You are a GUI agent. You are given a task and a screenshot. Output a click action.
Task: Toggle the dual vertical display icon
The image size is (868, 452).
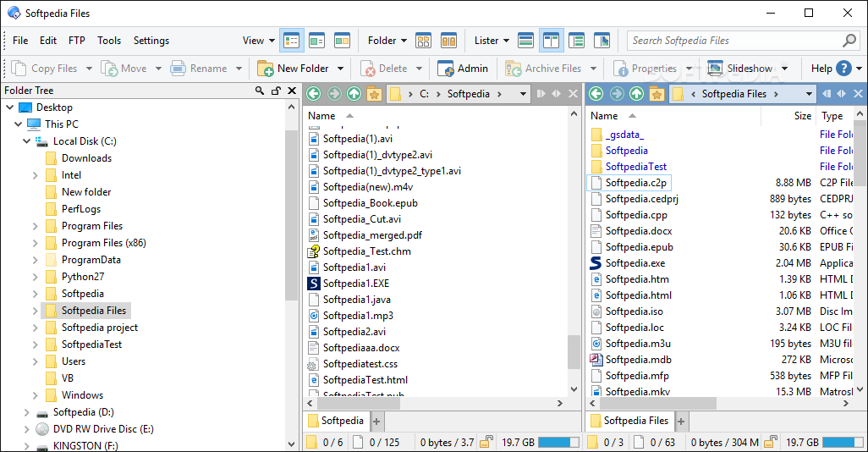(x=551, y=41)
